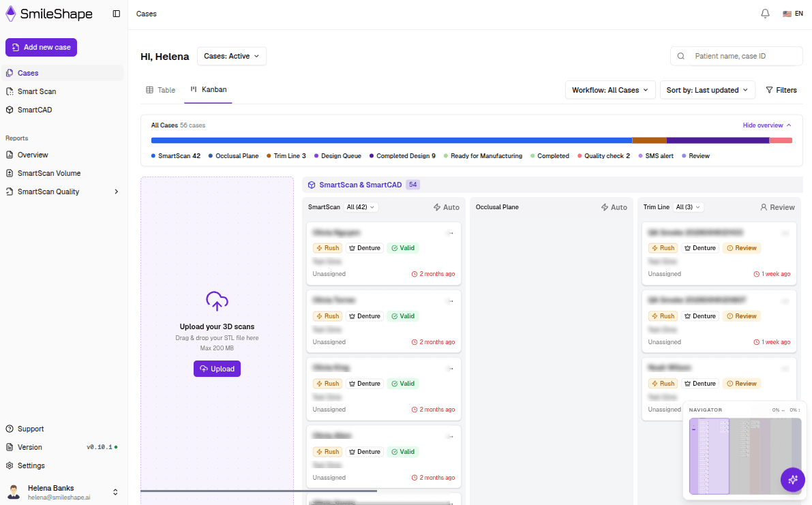Image resolution: width=812 pixels, height=505 pixels.
Task: Click the orange Trim Line segment of the overview bar
Action: pos(649,140)
